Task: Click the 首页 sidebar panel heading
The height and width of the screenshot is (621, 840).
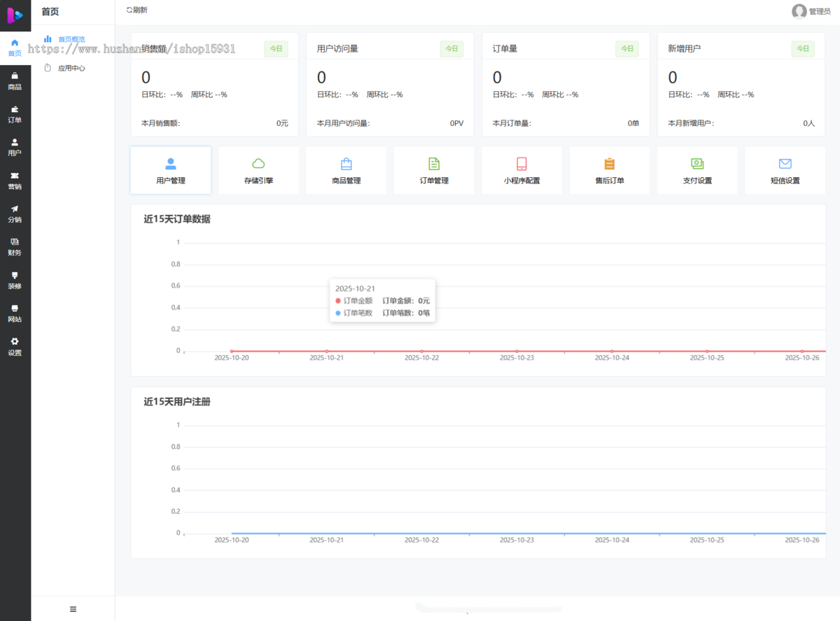Action: (50, 12)
